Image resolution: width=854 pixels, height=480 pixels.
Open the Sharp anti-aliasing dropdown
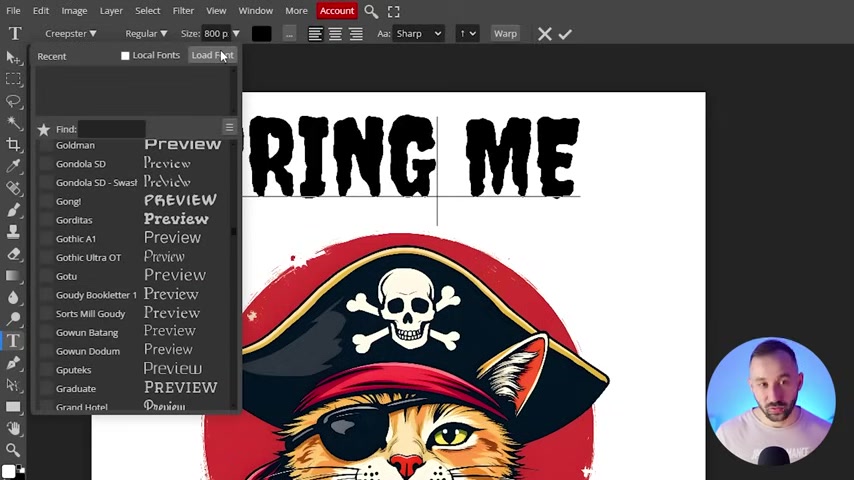(418, 34)
